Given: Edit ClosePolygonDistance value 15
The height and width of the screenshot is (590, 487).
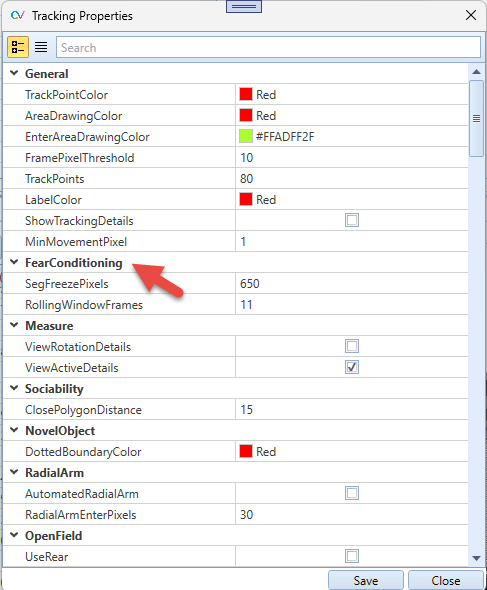Looking at the screenshot, I should pos(352,410).
